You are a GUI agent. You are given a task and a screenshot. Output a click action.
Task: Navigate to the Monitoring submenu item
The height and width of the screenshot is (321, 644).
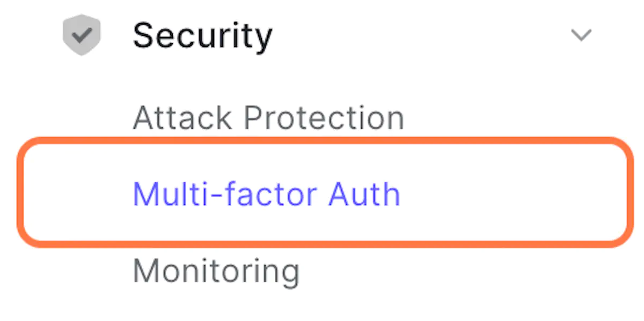point(216,271)
